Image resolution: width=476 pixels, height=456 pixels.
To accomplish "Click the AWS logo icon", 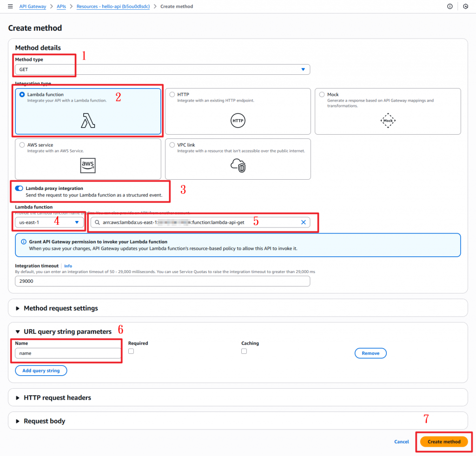I will click(88, 165).
